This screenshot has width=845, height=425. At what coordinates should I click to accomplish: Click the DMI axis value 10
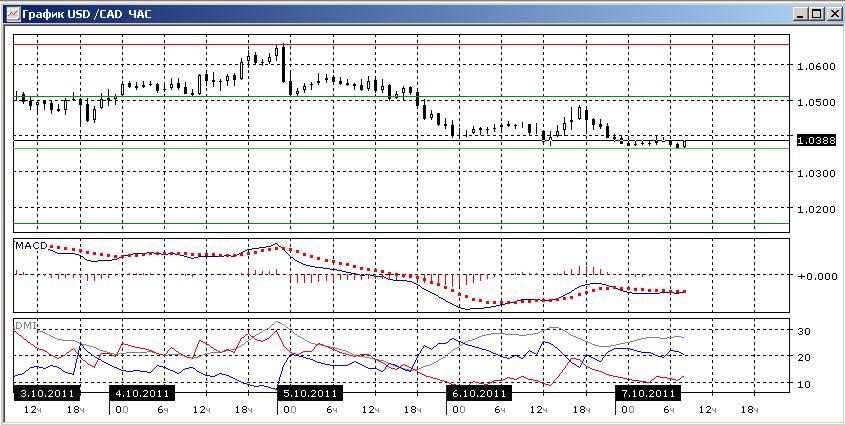coord(805,384)
